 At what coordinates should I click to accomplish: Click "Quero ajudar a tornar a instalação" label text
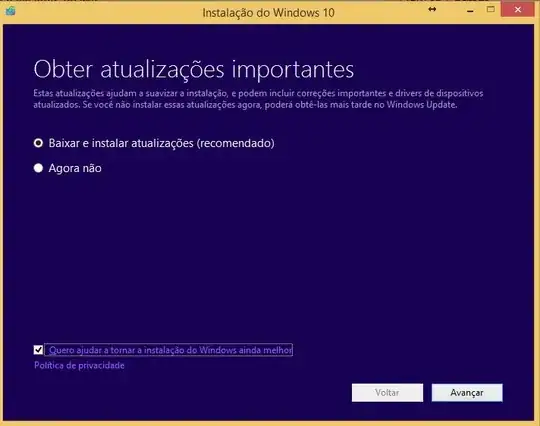pos(123,350)
